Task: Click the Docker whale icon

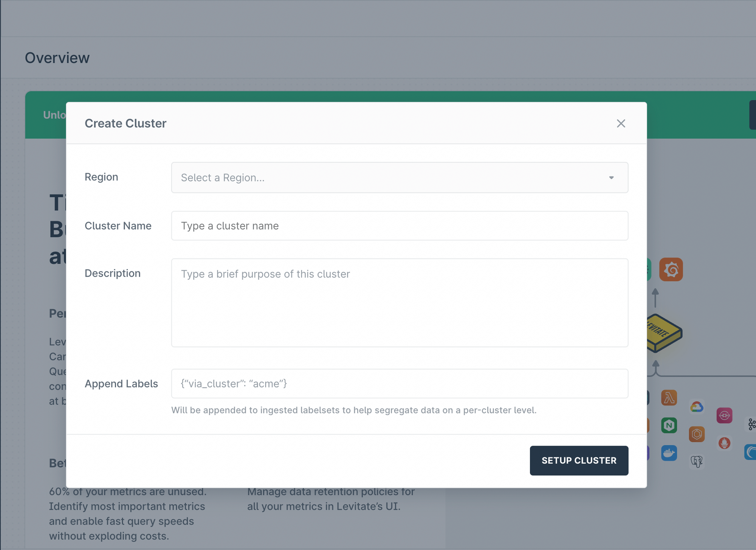Action: point(669,453)
